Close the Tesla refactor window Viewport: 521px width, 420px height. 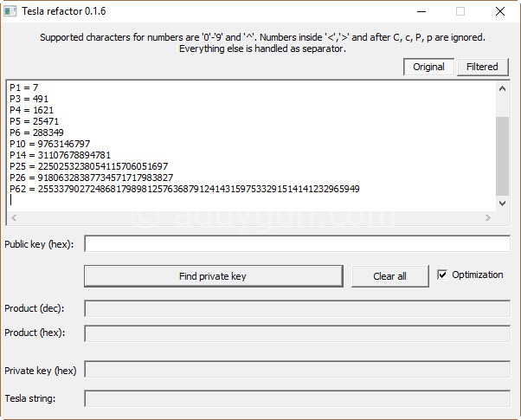(500, 11)
